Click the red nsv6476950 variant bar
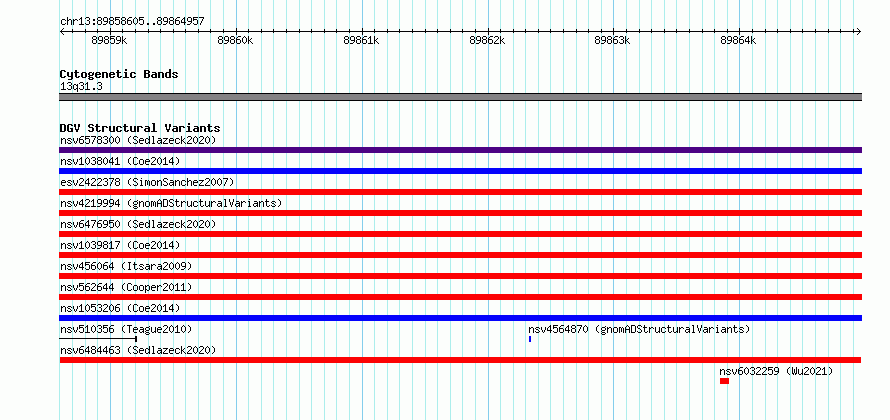 pyautogui.click(x=460, y=234)
